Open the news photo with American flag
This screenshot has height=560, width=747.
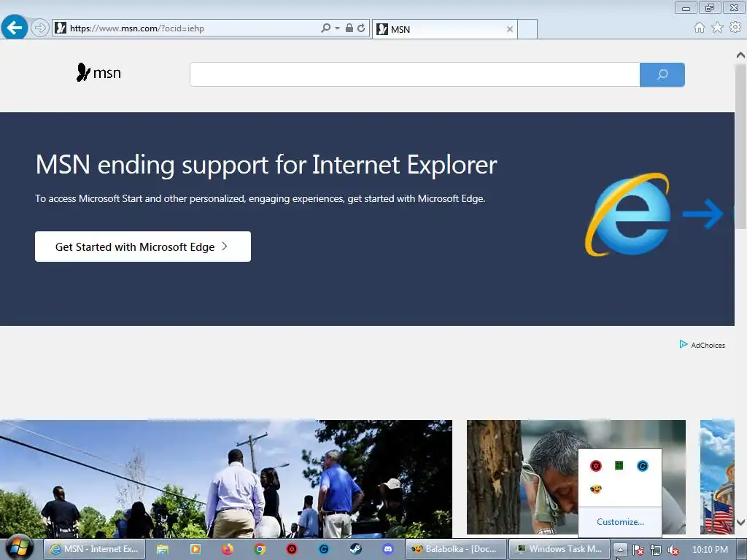point(717,477)
